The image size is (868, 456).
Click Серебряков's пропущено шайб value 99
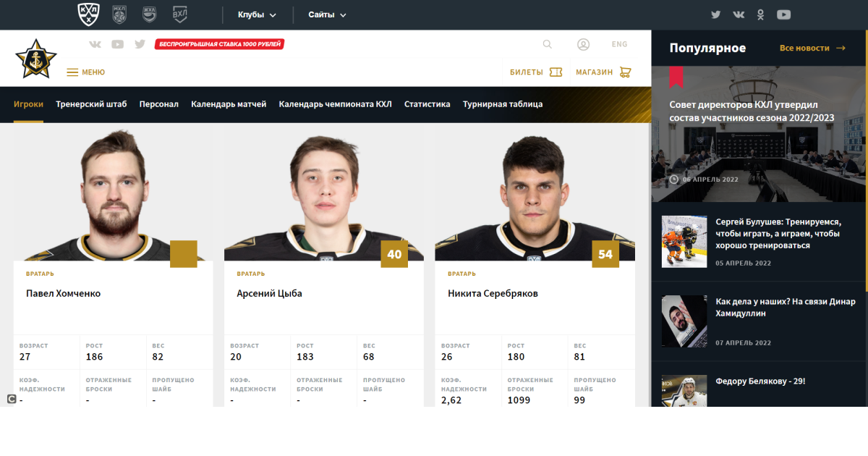point(579,400)
